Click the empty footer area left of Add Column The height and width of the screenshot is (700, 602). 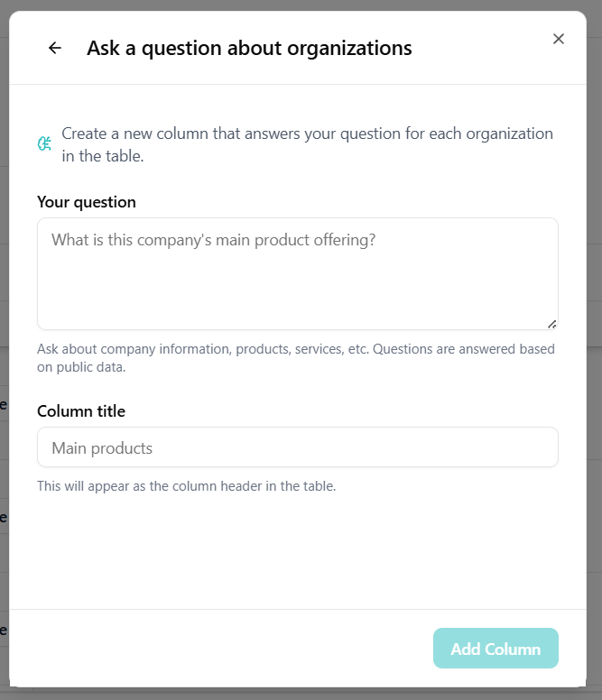226,649
